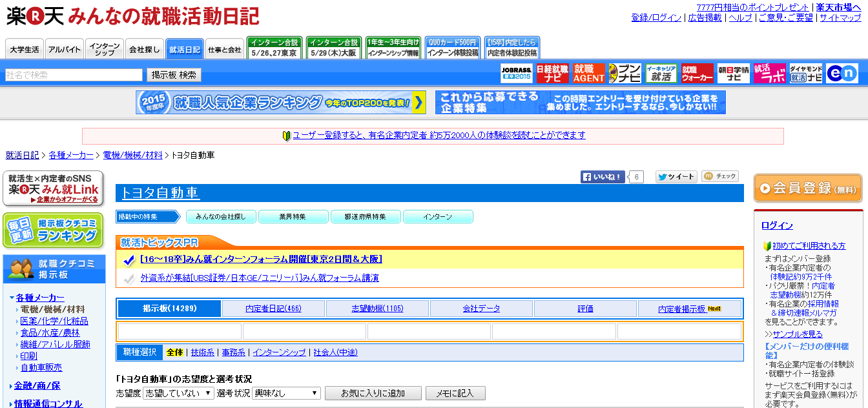Click みんなの会社探し feature button
This screenshot has height=408, width=868.
click(x=222, y=217)
